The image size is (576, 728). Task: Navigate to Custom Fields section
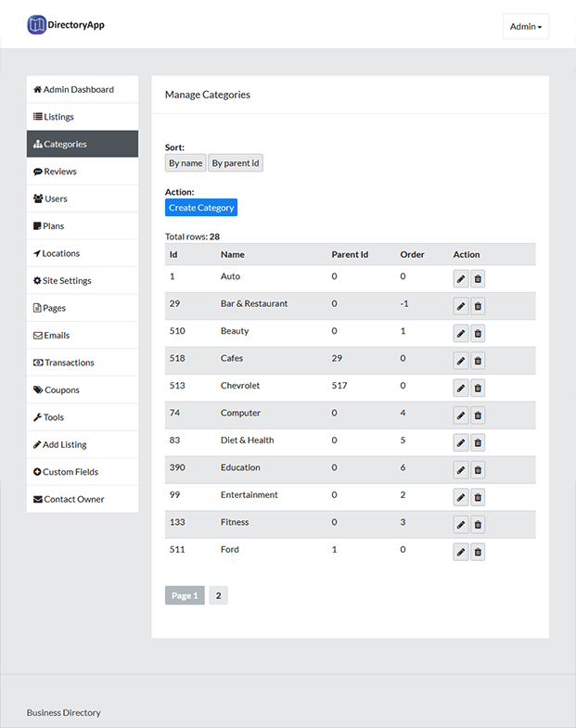coord(83,472)
